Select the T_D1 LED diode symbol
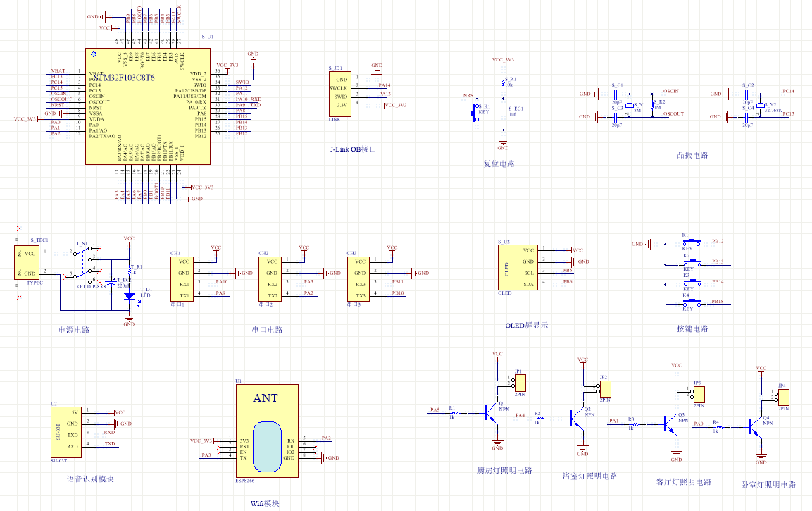This screenshot has width=812, height=511. tap(130, 297)
